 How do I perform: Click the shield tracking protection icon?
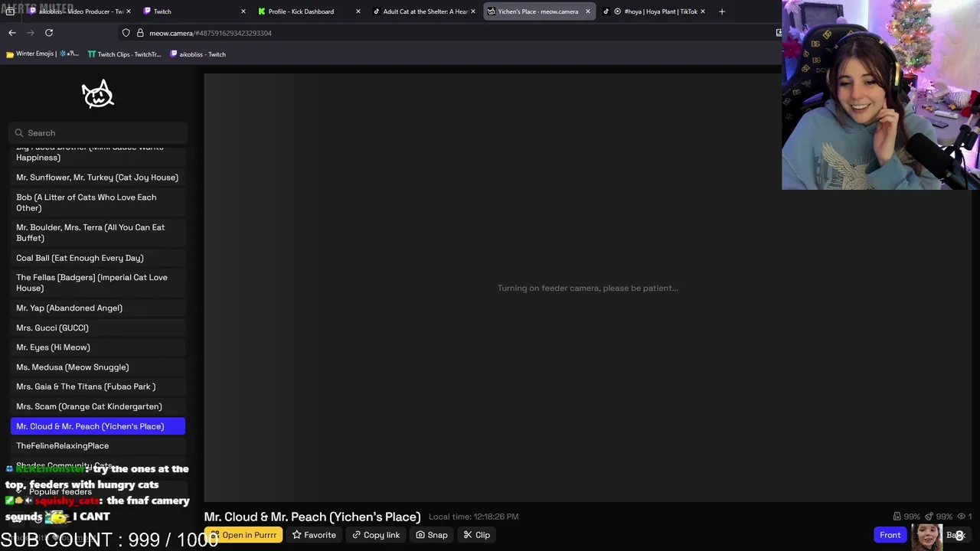point(126,33)
